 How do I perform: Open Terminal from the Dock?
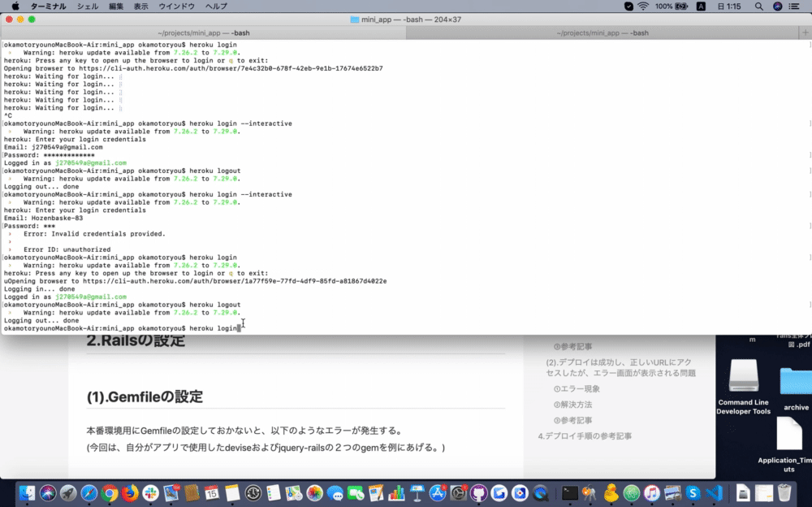(x=570, y=492)
